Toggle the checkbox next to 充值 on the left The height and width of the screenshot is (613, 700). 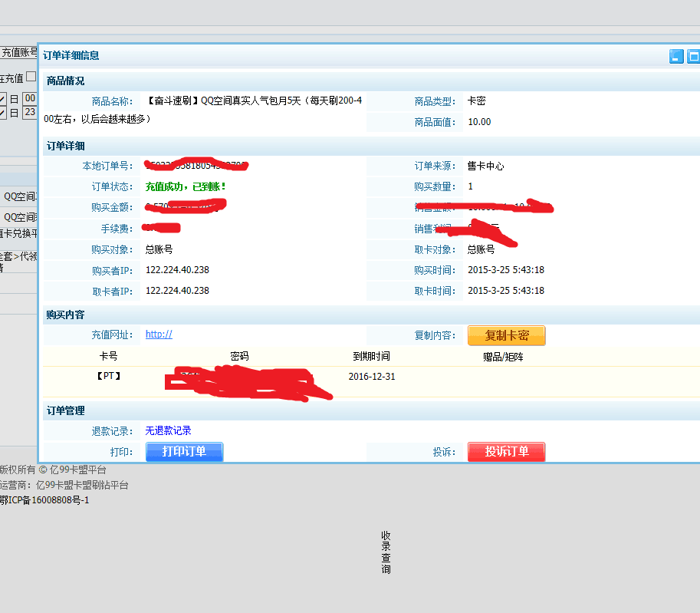[31, 77]
